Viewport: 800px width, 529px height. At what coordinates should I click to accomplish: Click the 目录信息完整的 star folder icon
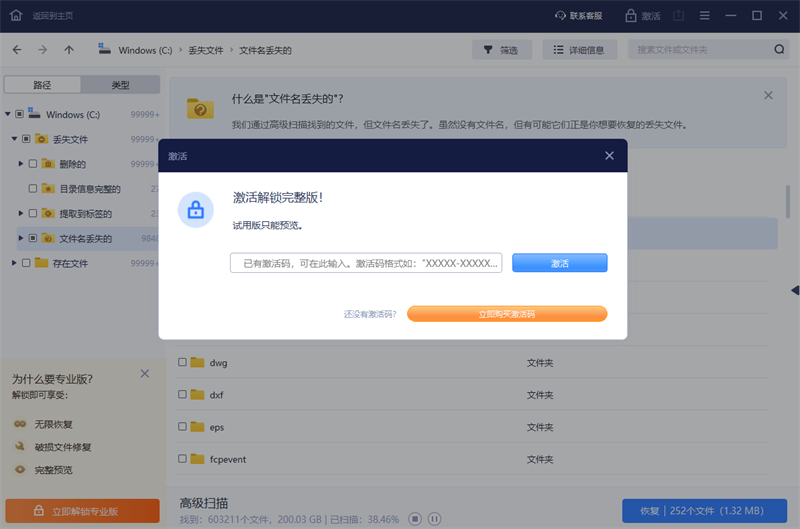[48, 188]
